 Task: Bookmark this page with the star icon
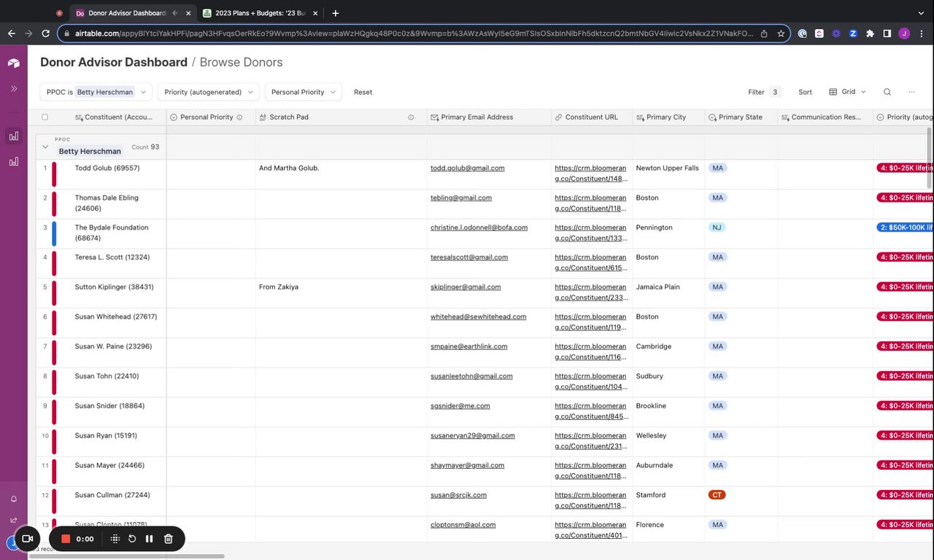point(781,34)
